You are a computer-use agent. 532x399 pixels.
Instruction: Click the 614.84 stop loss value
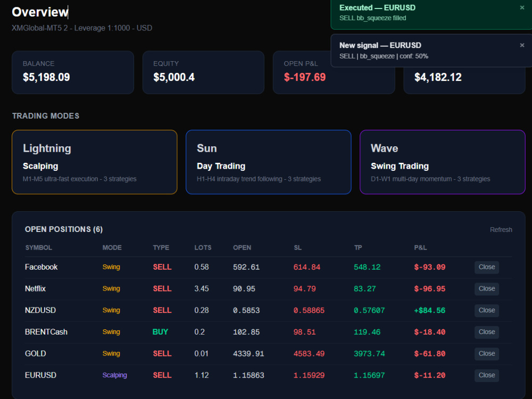307,267
